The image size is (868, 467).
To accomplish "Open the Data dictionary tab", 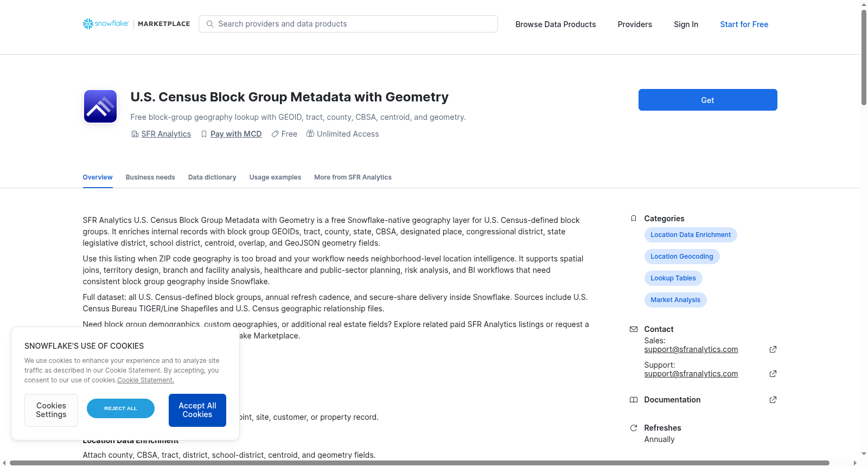I will 212,177.
